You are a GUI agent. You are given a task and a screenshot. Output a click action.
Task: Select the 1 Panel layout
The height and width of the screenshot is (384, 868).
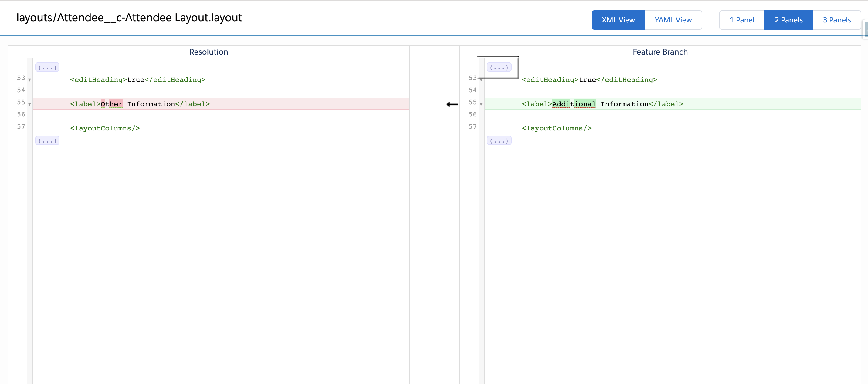[742, 20]
